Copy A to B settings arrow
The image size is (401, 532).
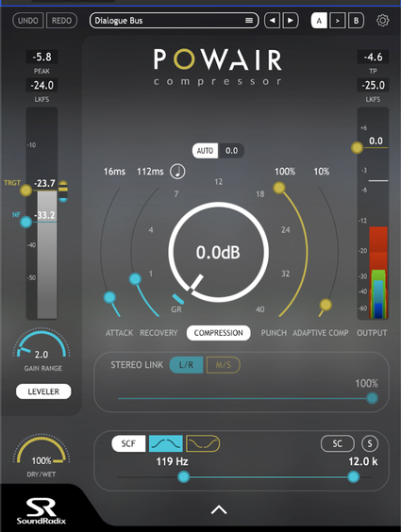click(x=337, y=21)
